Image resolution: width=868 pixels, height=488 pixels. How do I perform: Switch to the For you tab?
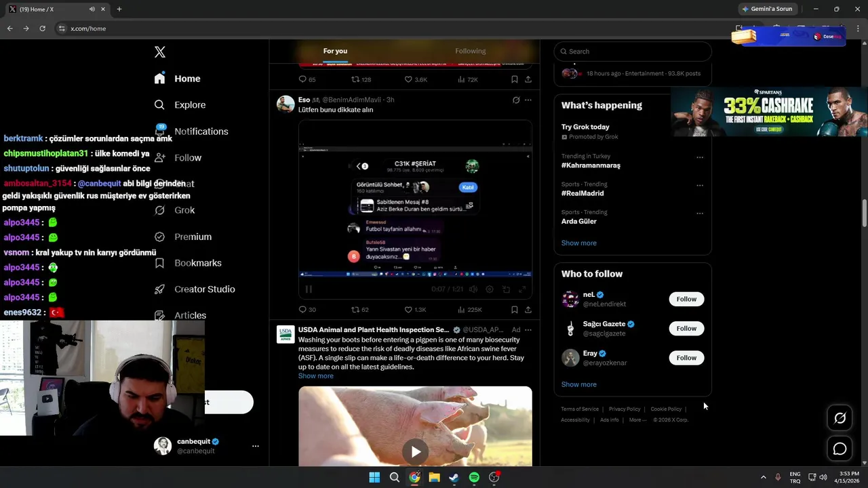click(x=335, y=52)
